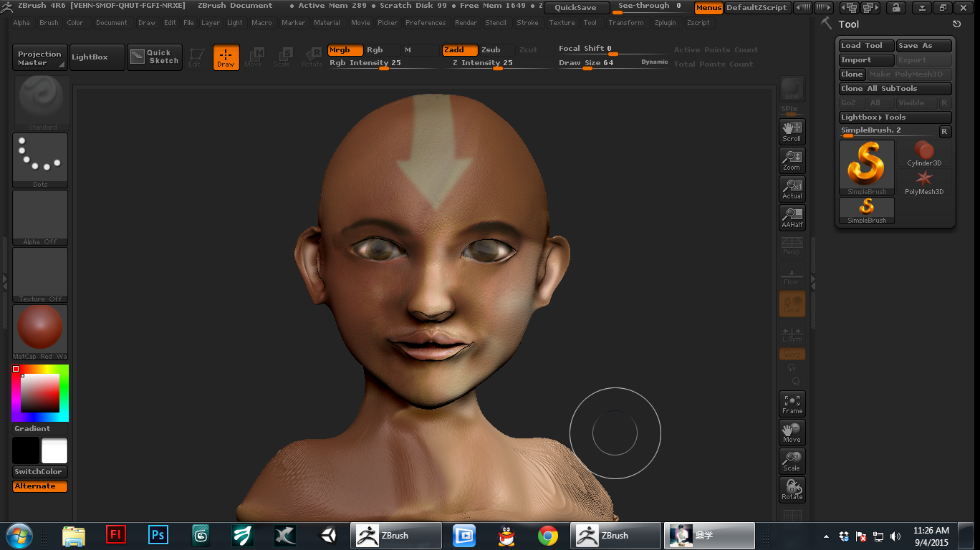The width and height of the screenshot is (980, 550).
Task: Select the Cylinder3D tool thumbnail
Action: tap(924, 153)
